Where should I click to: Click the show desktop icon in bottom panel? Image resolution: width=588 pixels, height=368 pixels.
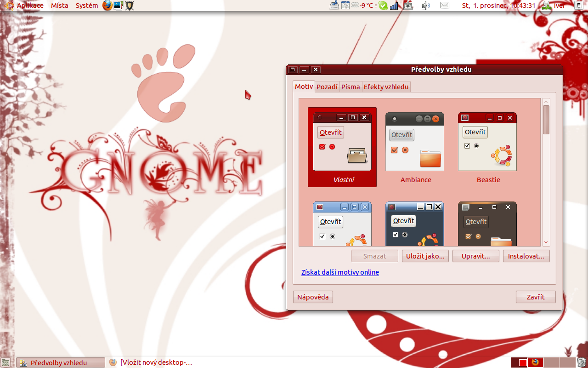6,362
